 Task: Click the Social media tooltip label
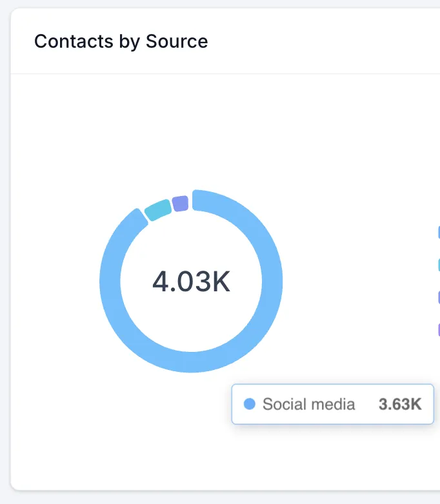(308, 404)
